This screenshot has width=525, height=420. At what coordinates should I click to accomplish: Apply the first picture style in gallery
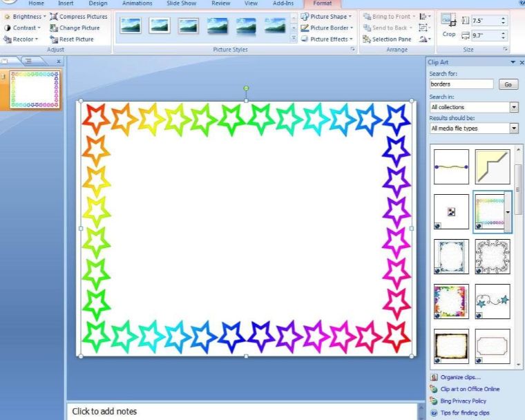point(131,26)
